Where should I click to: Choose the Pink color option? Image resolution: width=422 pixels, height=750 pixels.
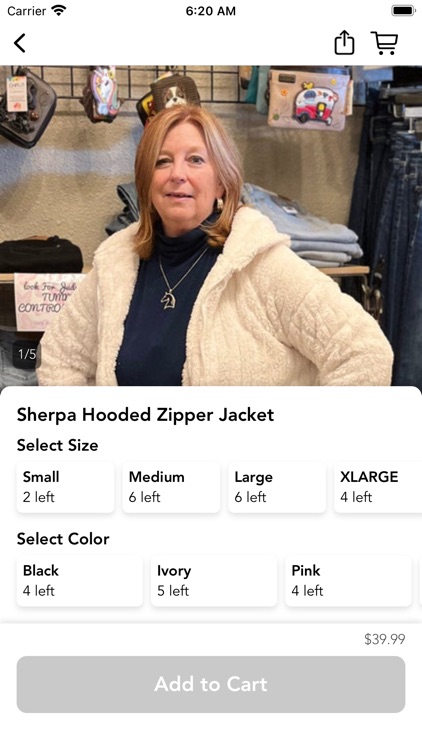pyautogui.click(x=348, y=581)
